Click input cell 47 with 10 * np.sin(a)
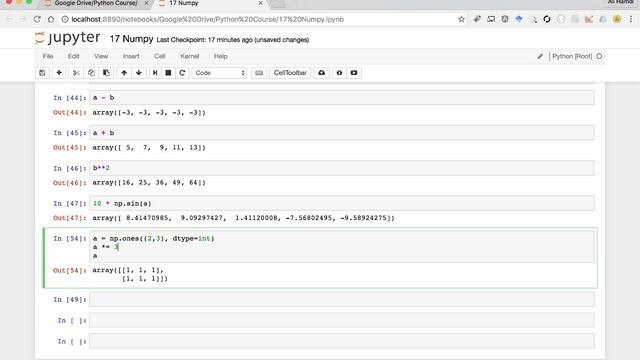Image resolution: width=640 pixels, height=360 pixels. click(342, 203)
